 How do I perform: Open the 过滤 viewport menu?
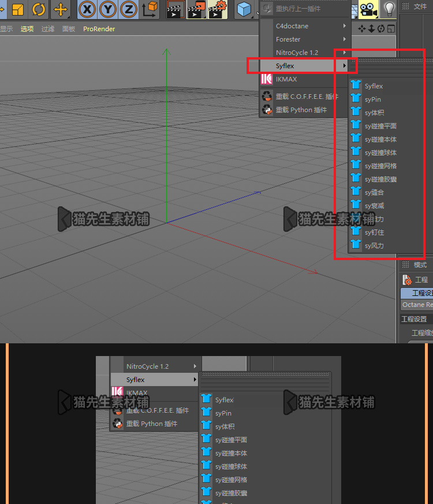point(48,29)
